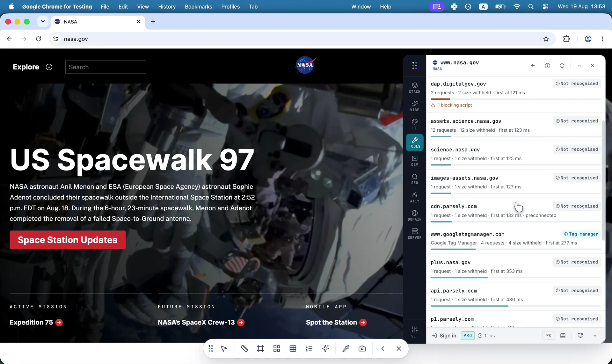This screenshot has width=612, height=364.
Task: Click the numbered list tool
Action: (309, 349)
